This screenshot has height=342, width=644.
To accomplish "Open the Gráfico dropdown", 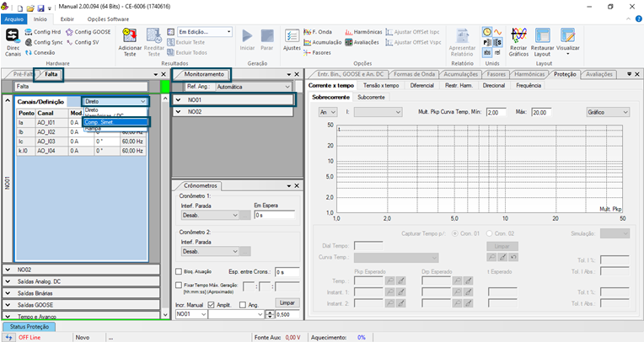I will 608,112.
